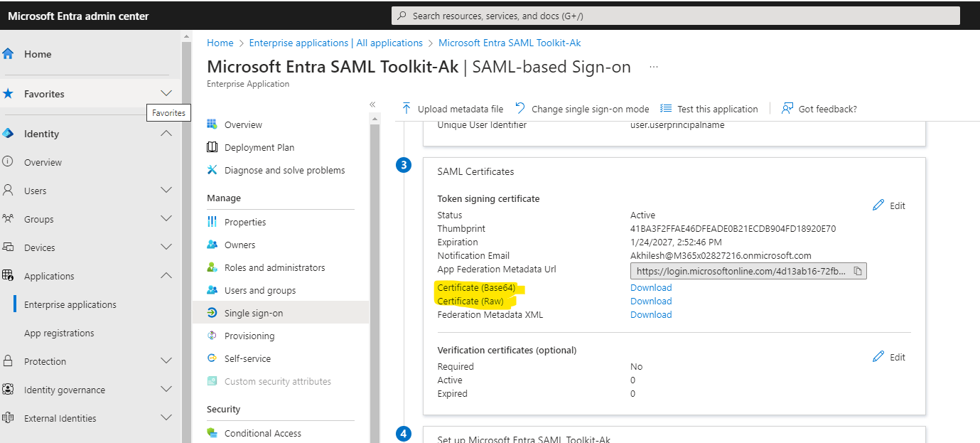This screenshot has width=980, height=443.
Task: Go to Home breadcrumb link
Action: [220, 43]
